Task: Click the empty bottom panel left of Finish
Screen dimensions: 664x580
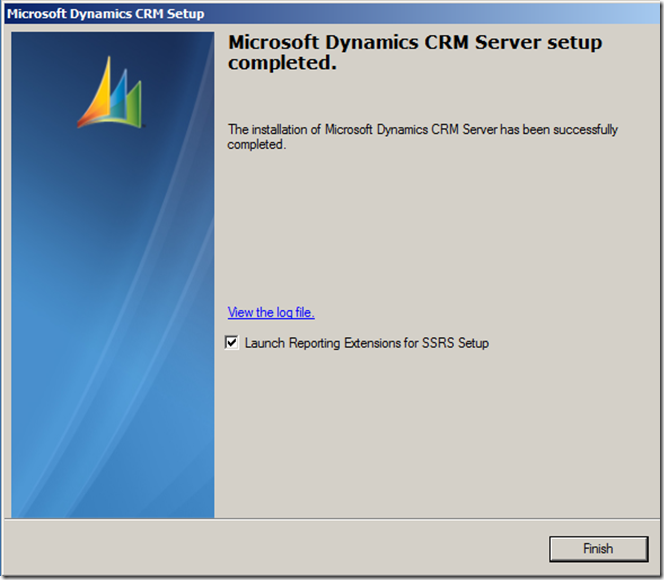Action: coord(270,548)
